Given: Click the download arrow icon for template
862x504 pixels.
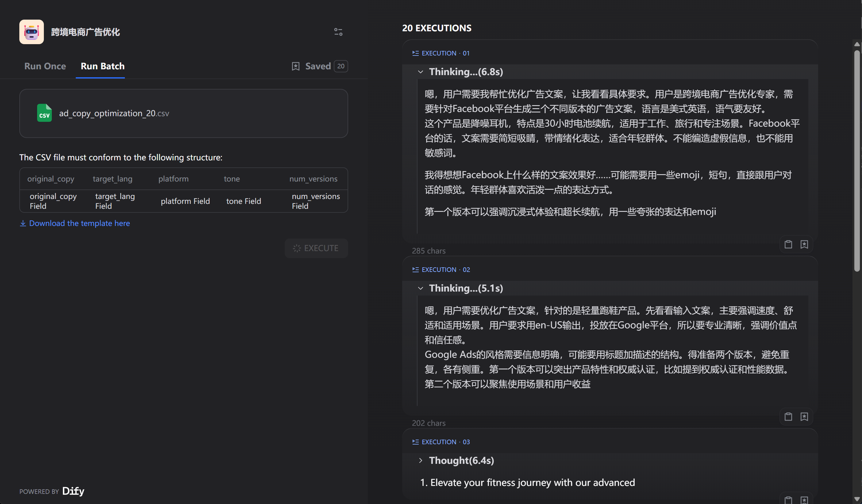Looking at the screenshot, I should 23,223.
